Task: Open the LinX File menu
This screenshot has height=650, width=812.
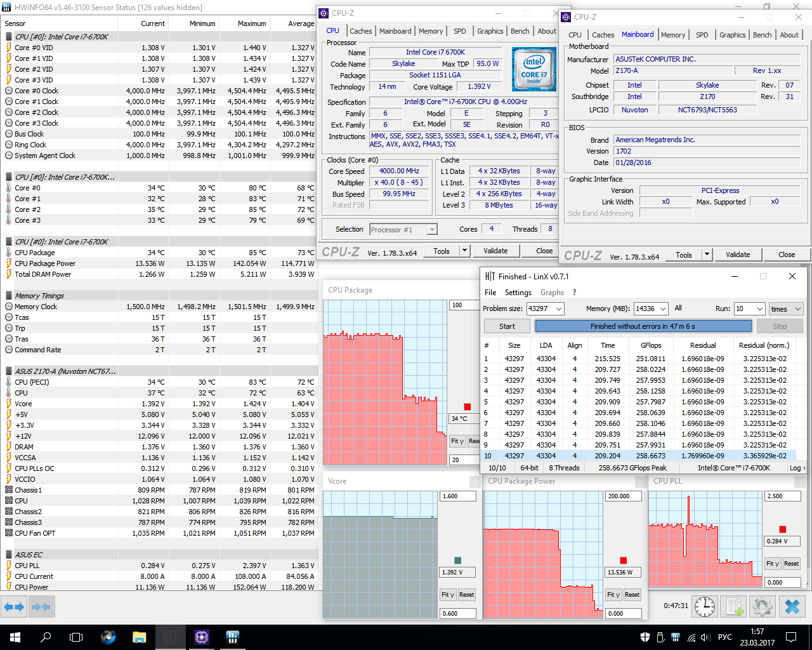Action: (490, 293)
